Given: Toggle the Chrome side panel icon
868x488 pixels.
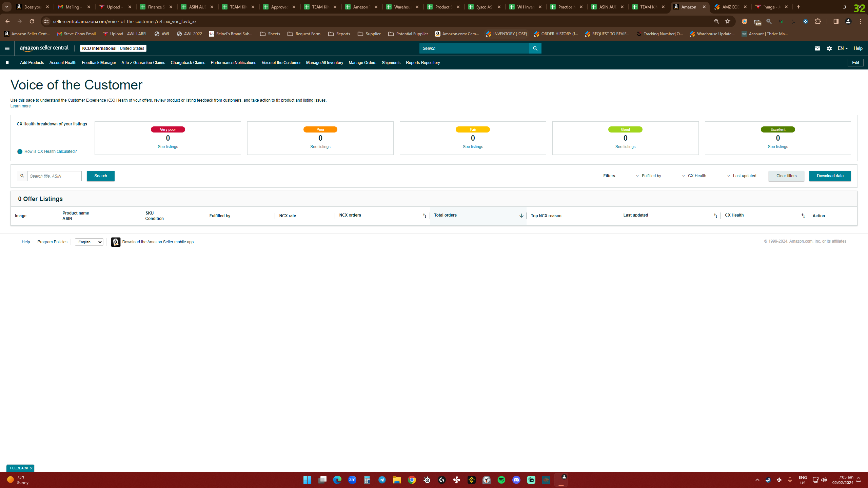Looking at the screenshot, I should (x=836, y=21).
